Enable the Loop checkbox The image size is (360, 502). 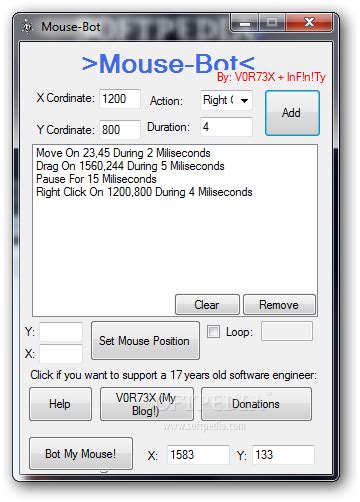213,332
